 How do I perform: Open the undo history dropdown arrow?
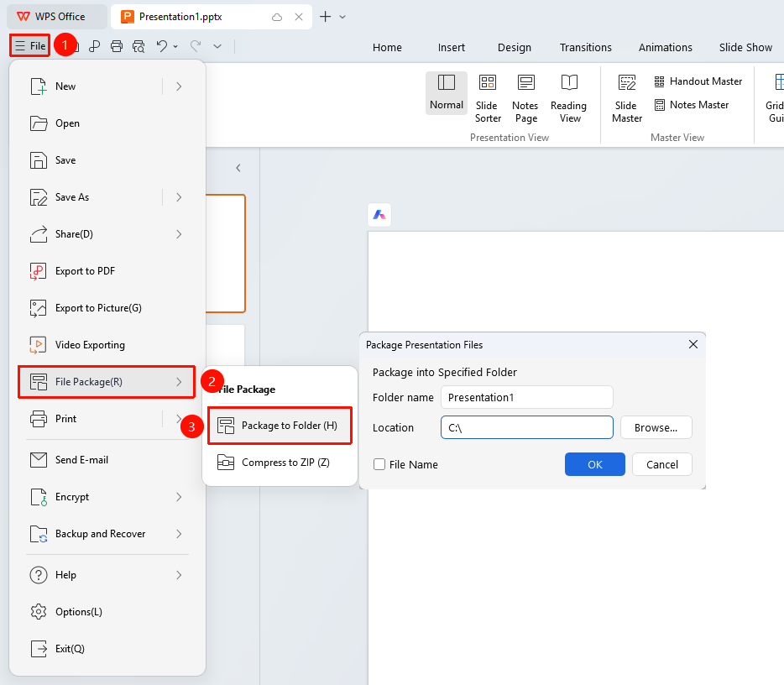[x=175, y=46]
